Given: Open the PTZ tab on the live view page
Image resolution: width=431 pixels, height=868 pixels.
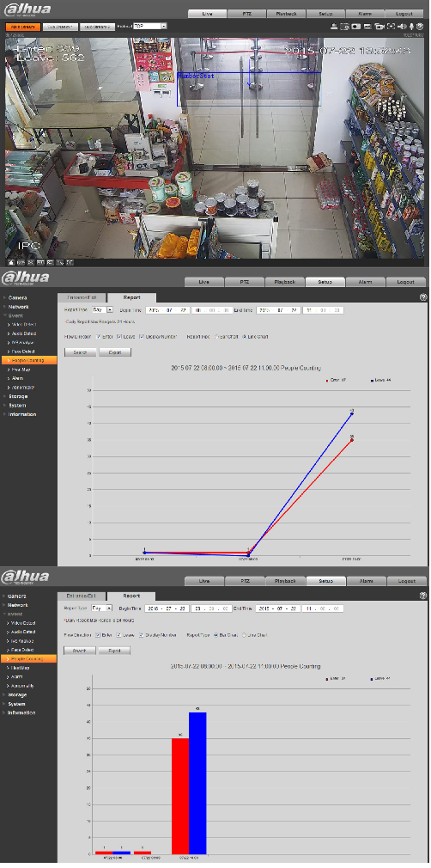Looking at the screenshot, I should 246,13.
